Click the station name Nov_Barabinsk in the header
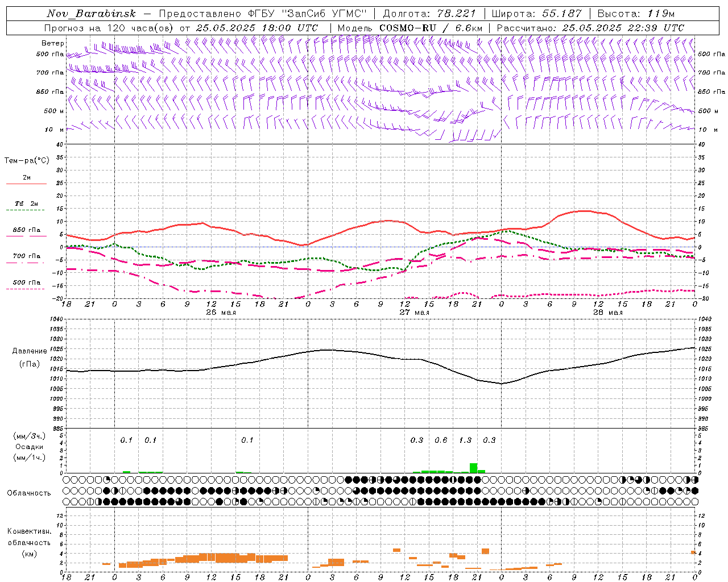 [91, 14]
